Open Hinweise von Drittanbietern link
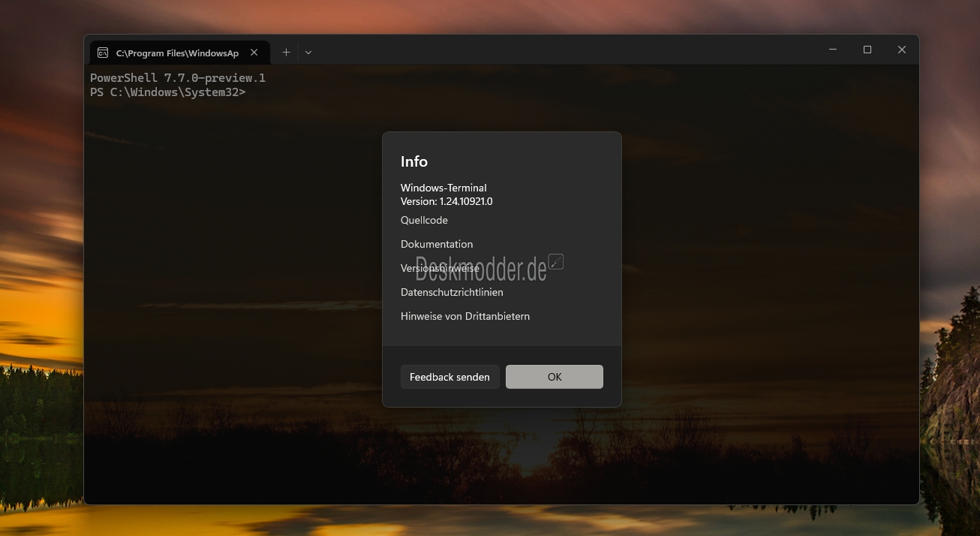Image resolution: width=980 pixels, height=536 pixels. click(465, 316)
